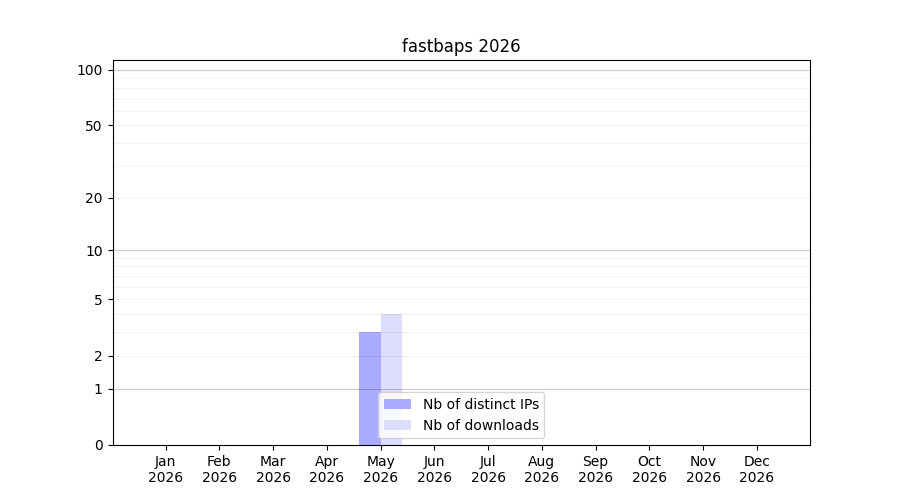
Task: Click the 10 y-axis tick label
Action: pos(94,251)
